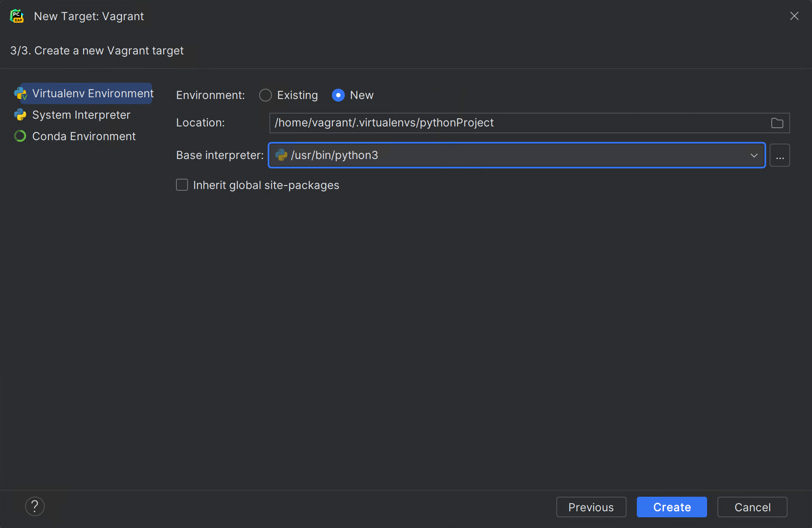This screenshot has height=528, width=812.
Task: Click the Previous button
Action: pyautogui.click(x=591, y=507)
